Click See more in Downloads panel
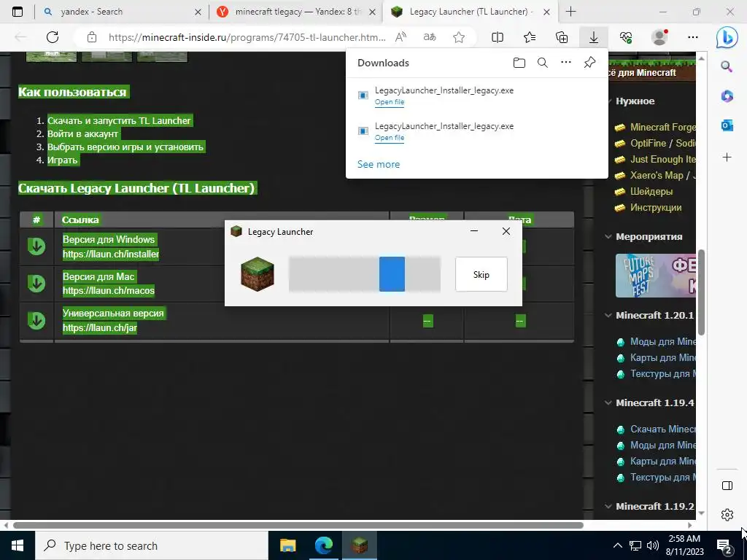 pos(379,164)
